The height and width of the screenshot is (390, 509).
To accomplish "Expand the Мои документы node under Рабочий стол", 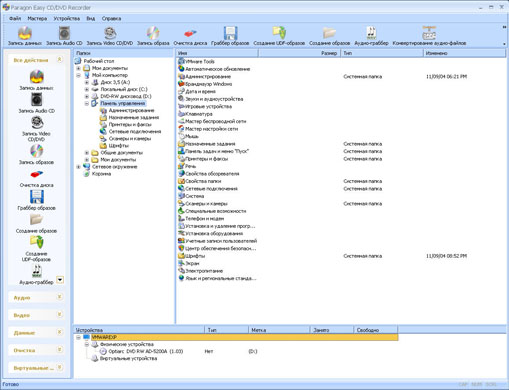I will tap(79, 68).
